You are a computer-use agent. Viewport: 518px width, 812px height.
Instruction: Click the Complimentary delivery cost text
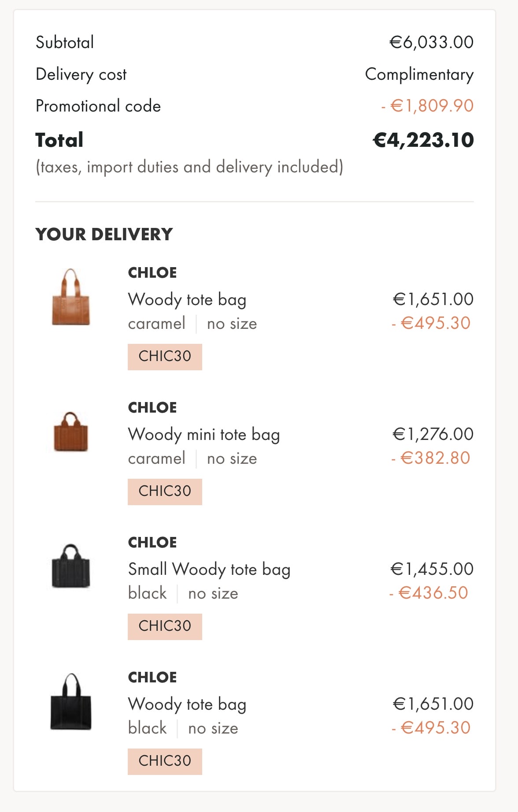point(419,74)
